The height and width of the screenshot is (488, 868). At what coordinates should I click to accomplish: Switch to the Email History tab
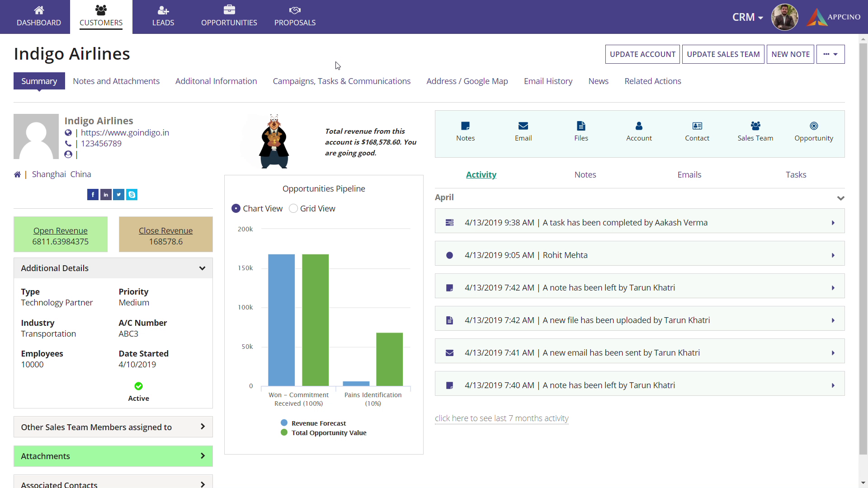point(548,81)
